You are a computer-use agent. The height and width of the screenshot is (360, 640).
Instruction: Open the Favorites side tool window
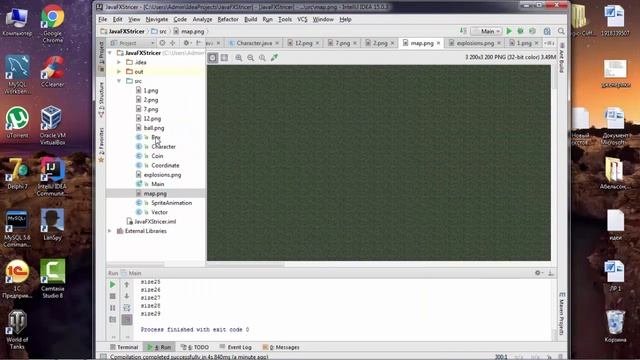(101, 144)
